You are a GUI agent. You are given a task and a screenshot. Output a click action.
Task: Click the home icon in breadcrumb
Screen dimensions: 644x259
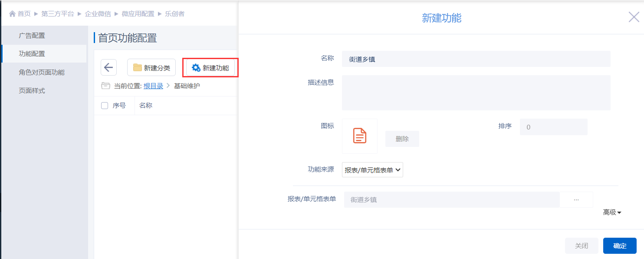click(12, 14)
